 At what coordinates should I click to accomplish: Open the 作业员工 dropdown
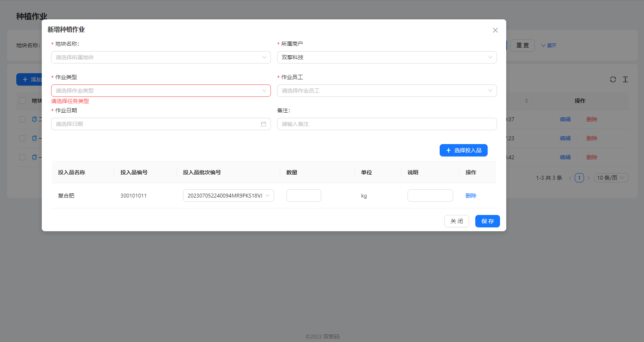387,91
